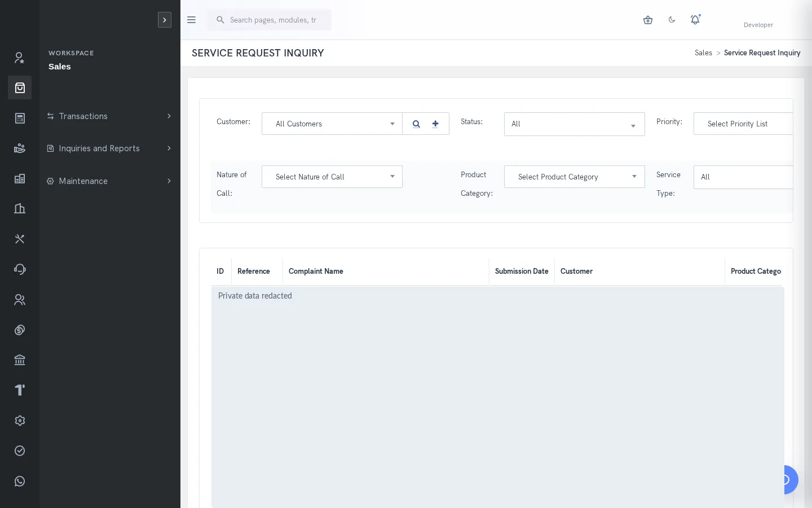Image resolution: width=812 pixels, height=508 pixels.
Task: Open the gear settings sidebar icon
Action: 20,421
